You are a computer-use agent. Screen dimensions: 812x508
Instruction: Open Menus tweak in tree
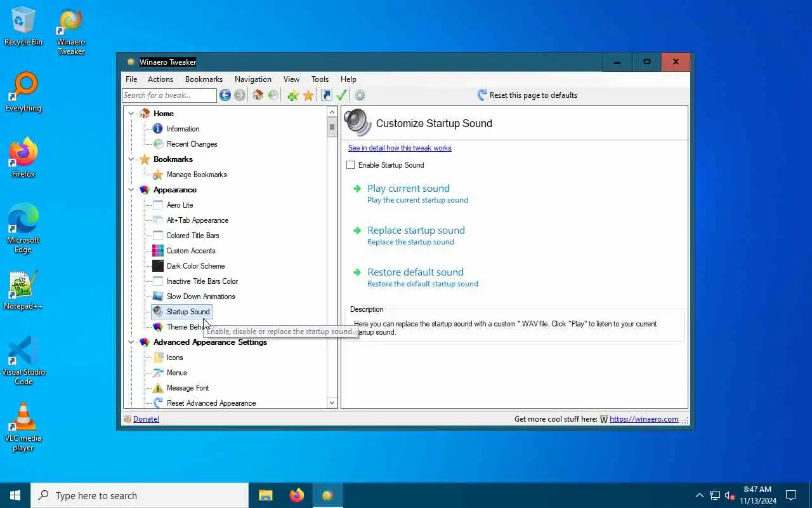[176, 373]
